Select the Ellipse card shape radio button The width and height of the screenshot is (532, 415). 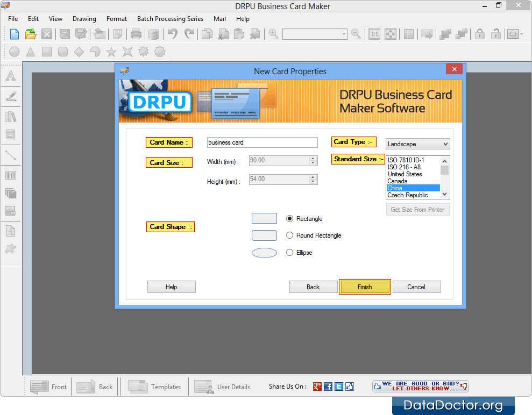289,253
